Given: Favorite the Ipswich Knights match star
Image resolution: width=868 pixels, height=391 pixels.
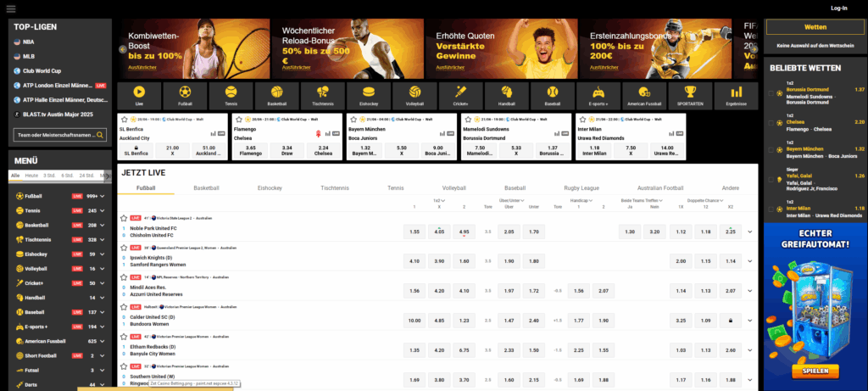Looking at the screenshot, I should click(x=124, y=249).
